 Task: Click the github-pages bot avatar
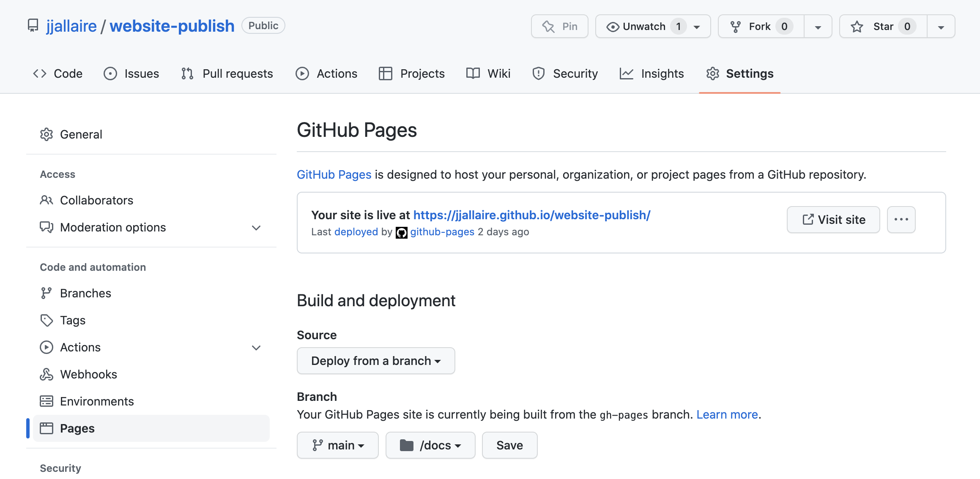point(401,232)
